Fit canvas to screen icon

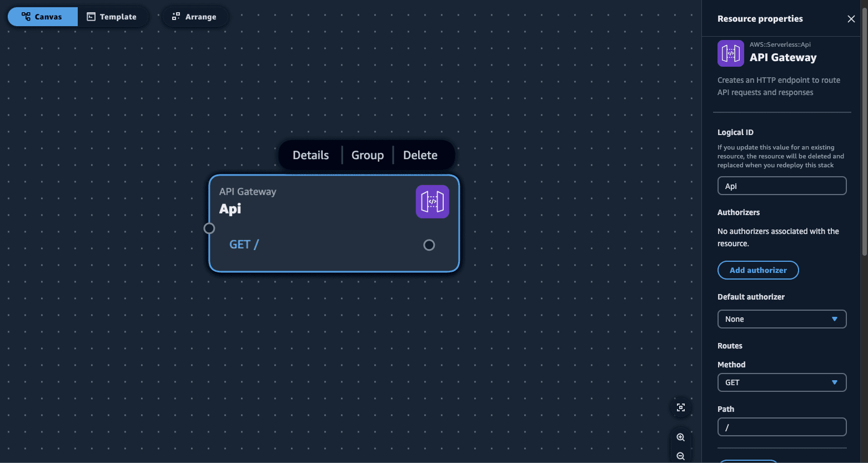tap(681, 407)
